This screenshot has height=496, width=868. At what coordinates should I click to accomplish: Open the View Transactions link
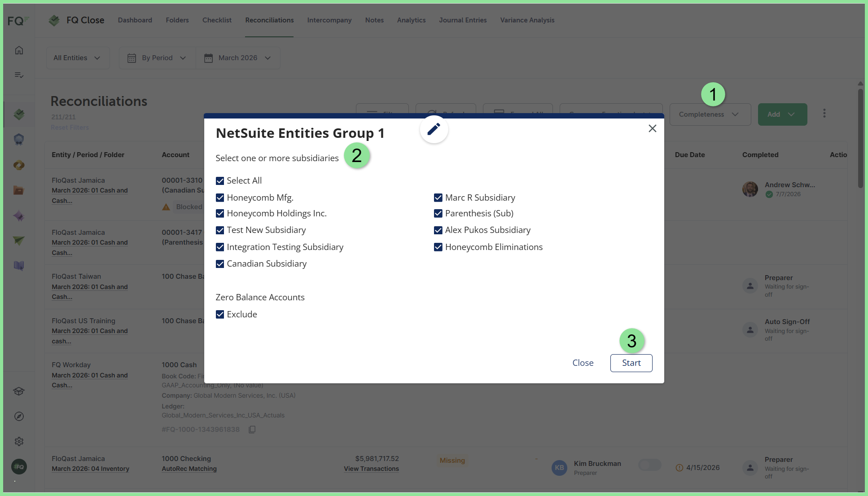[371, 469]
